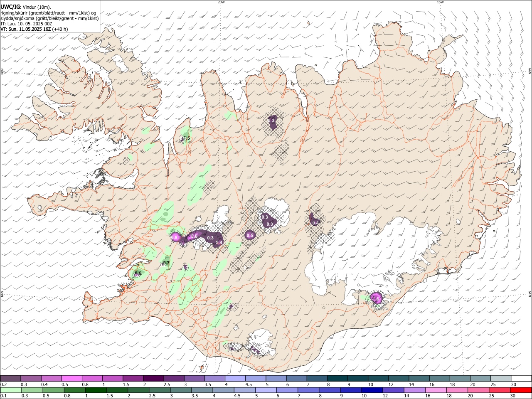Click the 'IT: Lau. 10. 05. 2025 00Z' line

[x=27, y=24]
